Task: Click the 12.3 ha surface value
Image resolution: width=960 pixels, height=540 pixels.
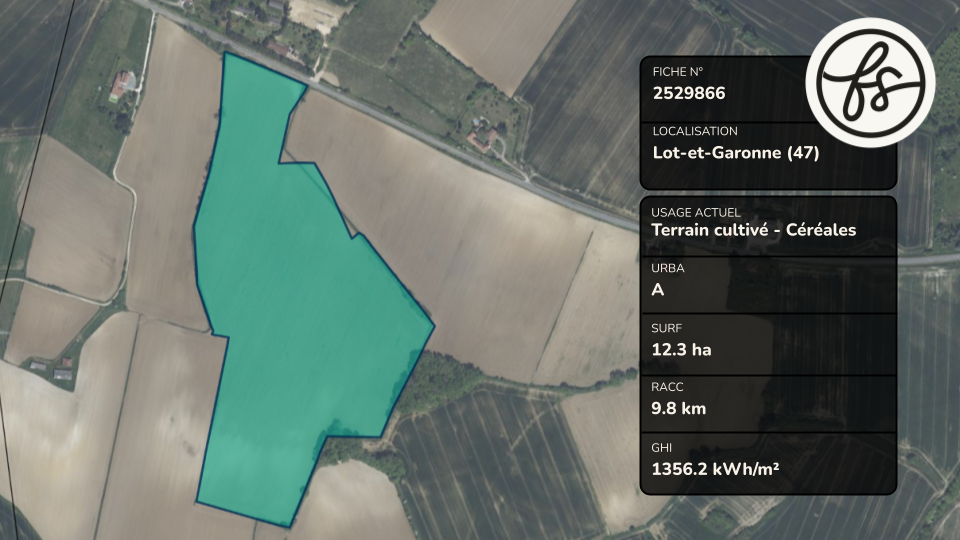Action: tap(681, 350)
